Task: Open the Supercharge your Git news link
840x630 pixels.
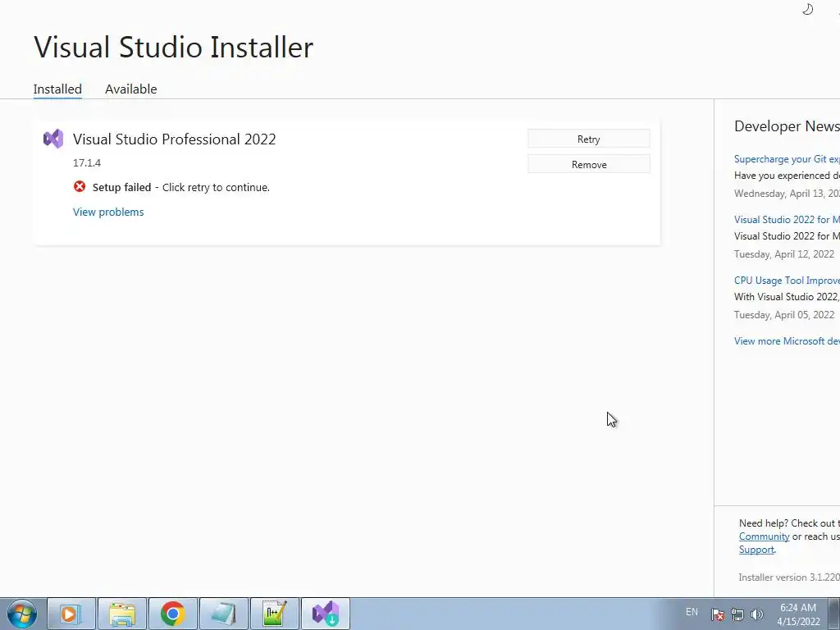Action: click(787, 158)
